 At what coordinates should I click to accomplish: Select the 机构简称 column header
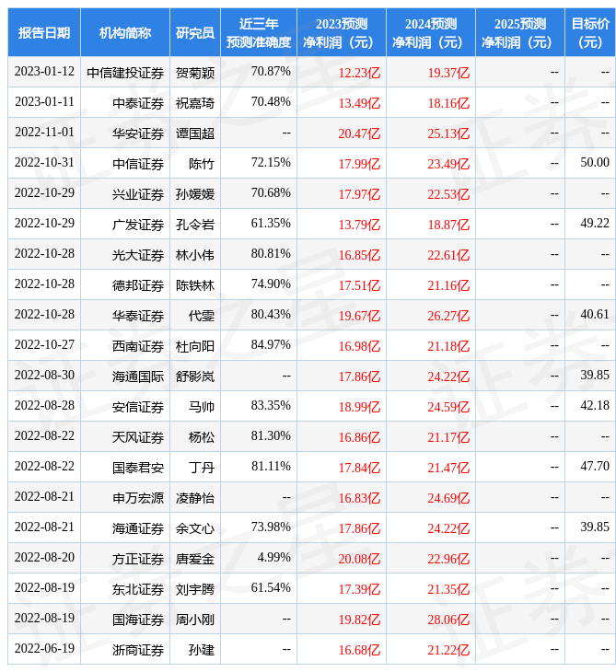coord(125,33)
